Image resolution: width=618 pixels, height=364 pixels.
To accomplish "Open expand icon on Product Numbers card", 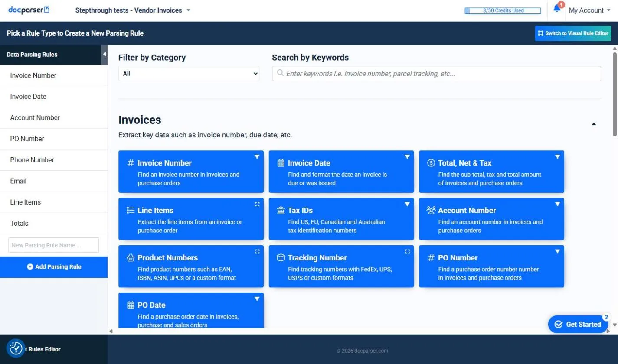I will click(257, 251).
